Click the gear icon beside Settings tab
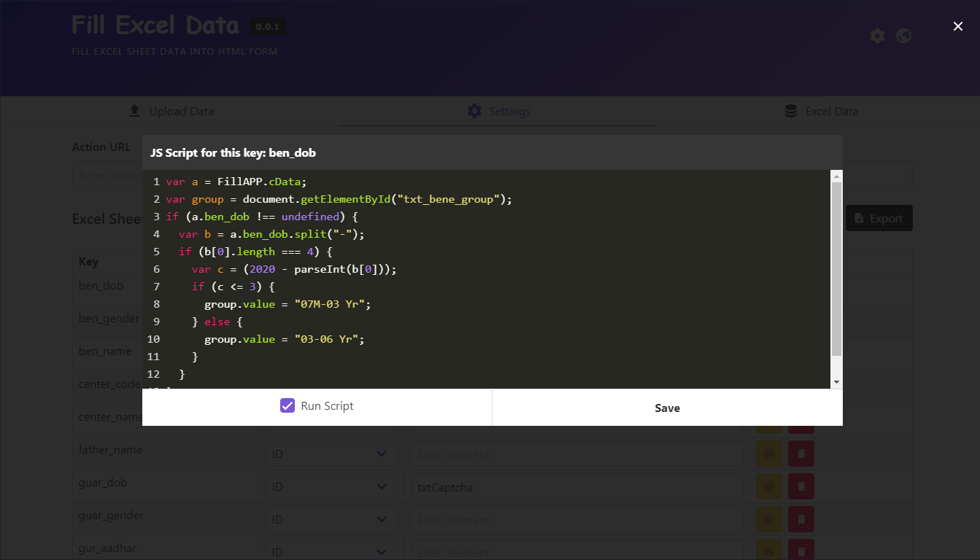The width and height of the screenshot is (980, 560). [x=474, y=111]
